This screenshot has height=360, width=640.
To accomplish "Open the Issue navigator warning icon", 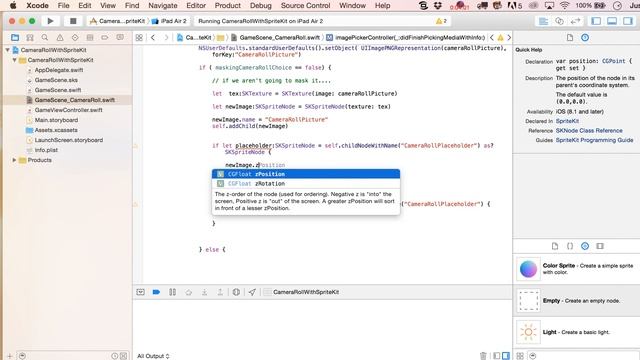I will [60, 38].
